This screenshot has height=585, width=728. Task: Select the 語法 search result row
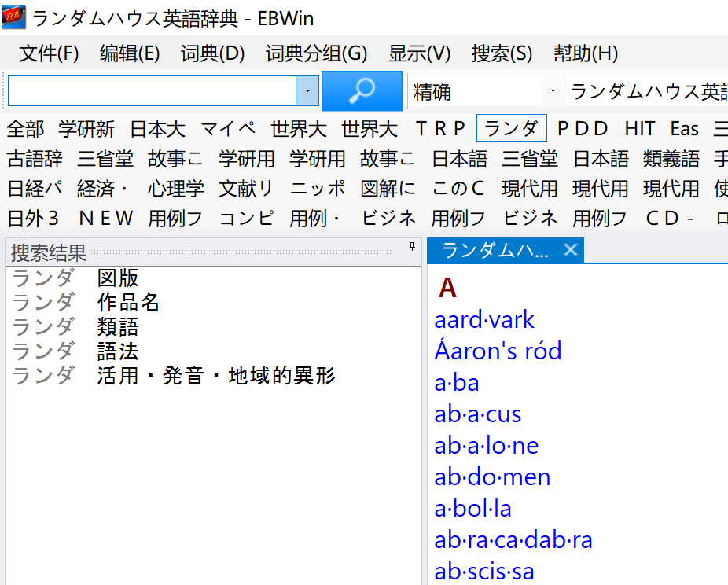(x=214, y=351)
